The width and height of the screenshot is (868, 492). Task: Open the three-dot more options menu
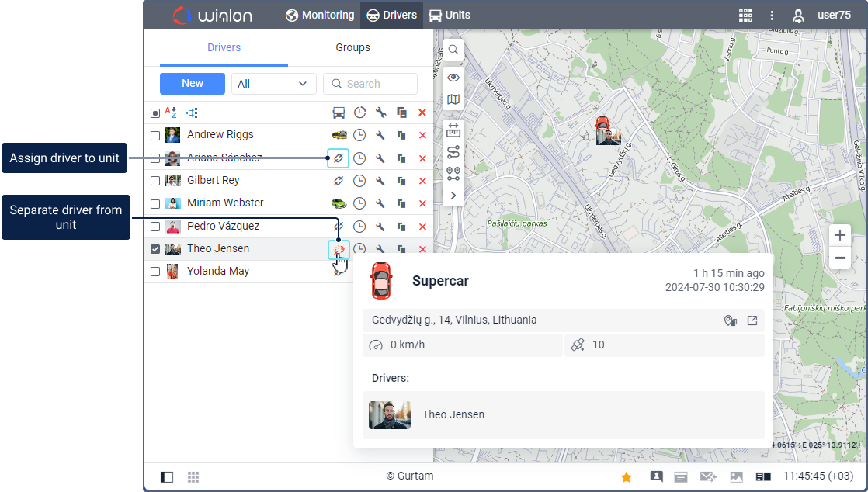pos(772,16)
